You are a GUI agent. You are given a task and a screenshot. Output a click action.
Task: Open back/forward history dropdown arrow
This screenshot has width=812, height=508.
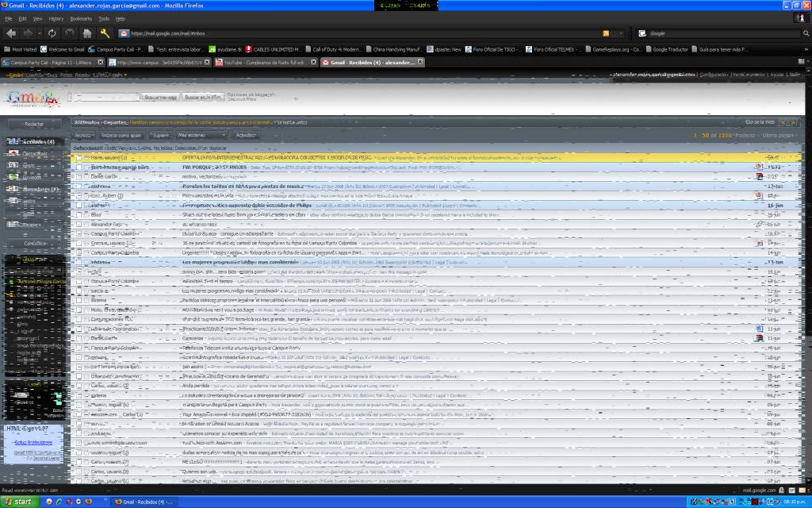coord(40,33)
